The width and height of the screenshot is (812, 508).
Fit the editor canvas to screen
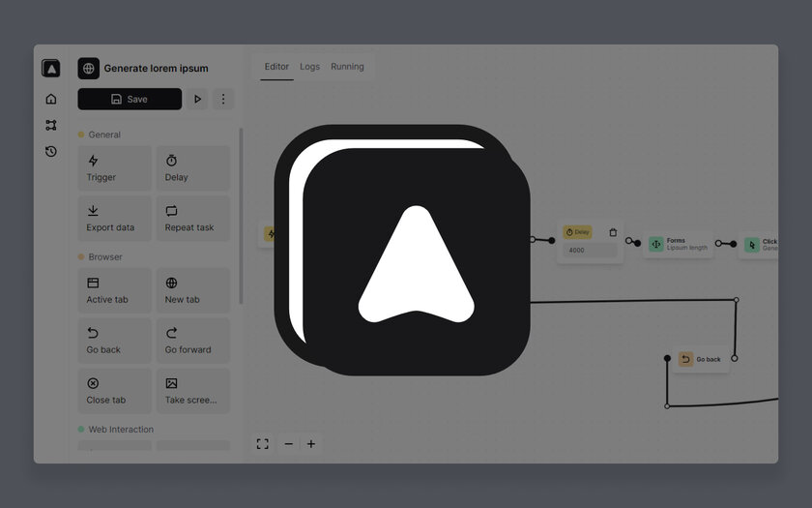pyautogui.click(x=262, y=444)
